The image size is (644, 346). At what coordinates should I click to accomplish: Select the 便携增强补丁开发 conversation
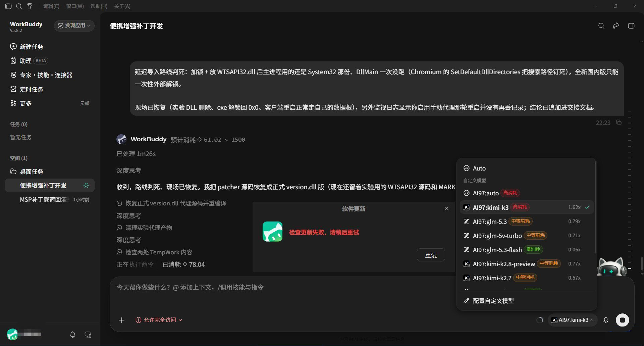[x=50, y=185]
